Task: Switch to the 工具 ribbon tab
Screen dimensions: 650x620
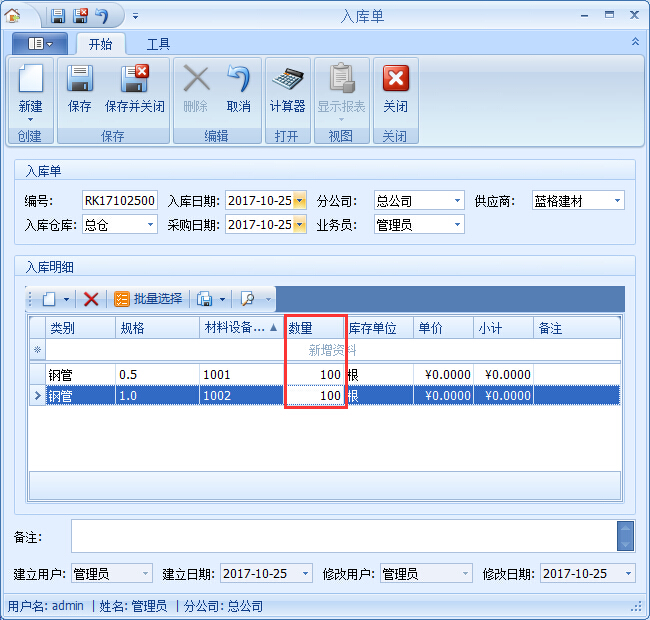Action: (158, 44)
